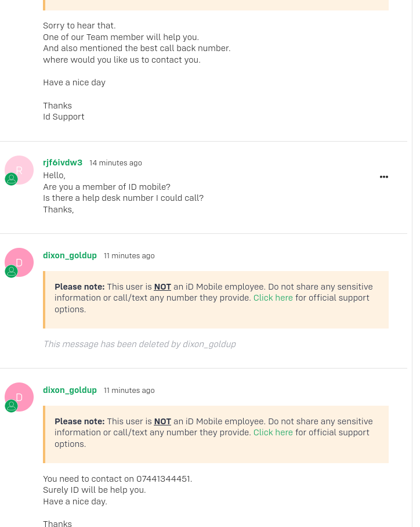Image resolution: width=420 pixels, height=527 pixels.
Task: Click the underlined NOT in the first warning
Action: point(162,287)
